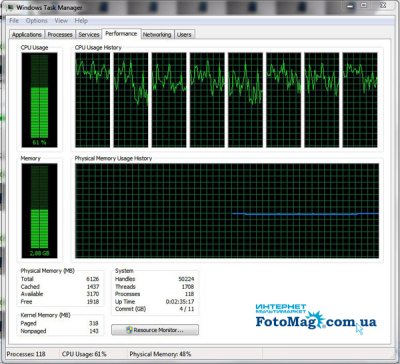Click the Memory usage meter gauge
The width and height of the screenshot is (400, 364).
point(39,211)
